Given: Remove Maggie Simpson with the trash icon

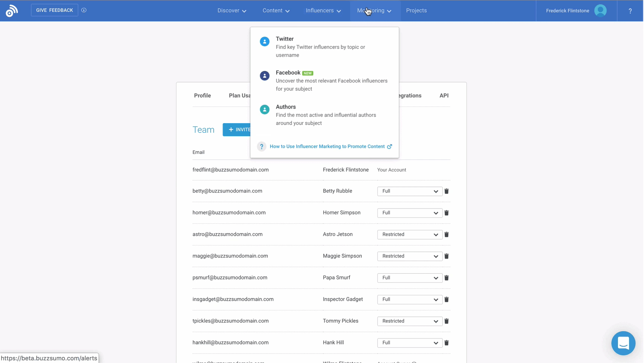Looking at the screenshot, I should pos(446,256).
